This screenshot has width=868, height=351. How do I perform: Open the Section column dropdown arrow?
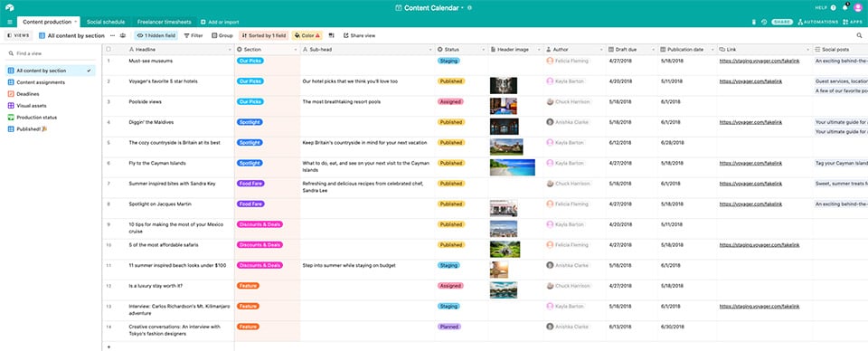click(x=296, y=50)
